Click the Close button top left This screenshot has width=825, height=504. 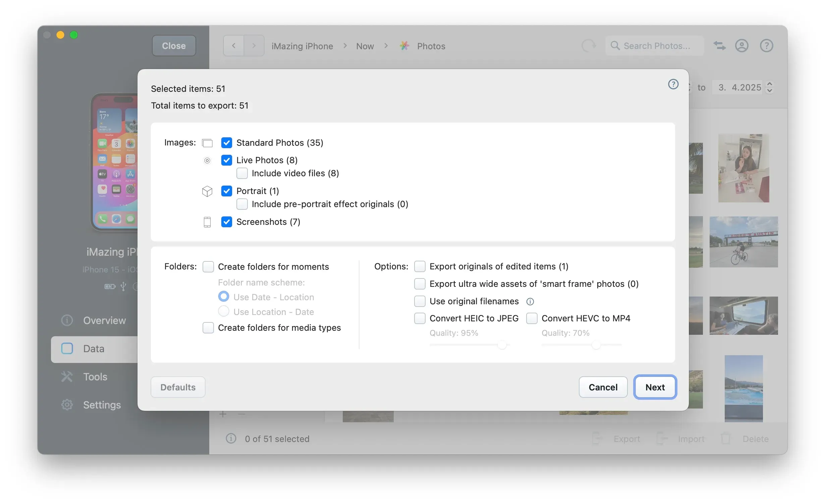click(x=173, y=46)
